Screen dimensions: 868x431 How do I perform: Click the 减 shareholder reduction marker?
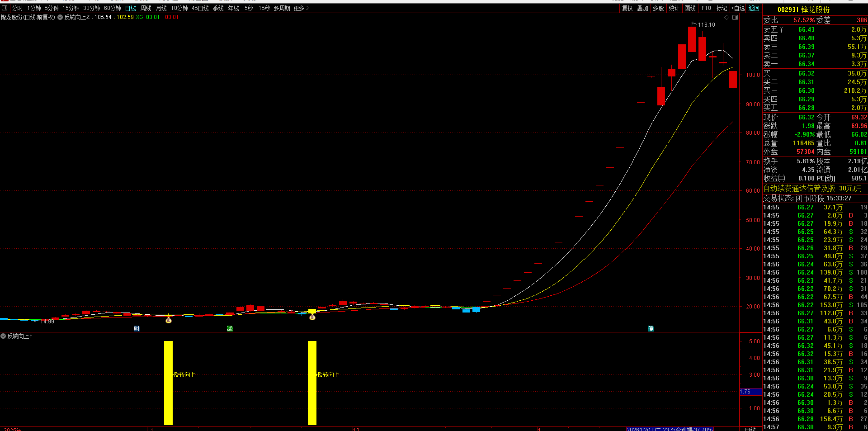pos(230,328)
